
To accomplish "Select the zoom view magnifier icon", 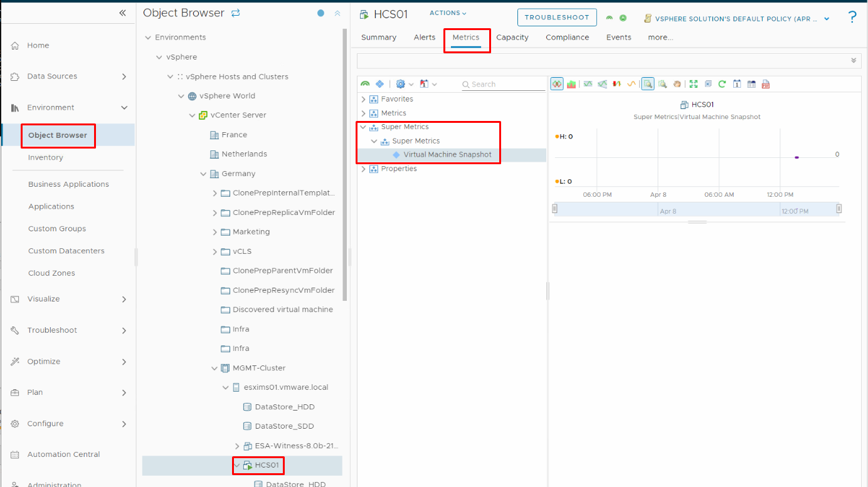I will tap(648, 84).
